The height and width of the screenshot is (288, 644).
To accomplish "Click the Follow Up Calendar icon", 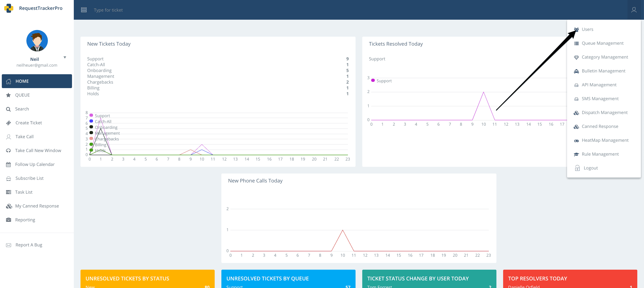I will point(9,164).
